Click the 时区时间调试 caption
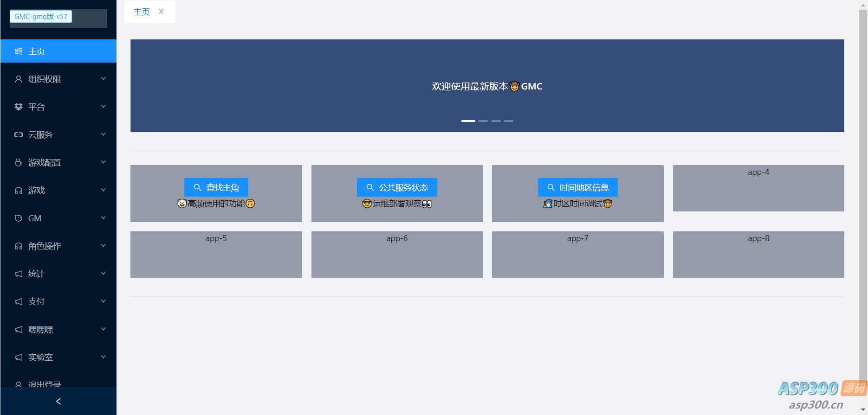This screenshot has height=415, width=868. tap(578, 204)
